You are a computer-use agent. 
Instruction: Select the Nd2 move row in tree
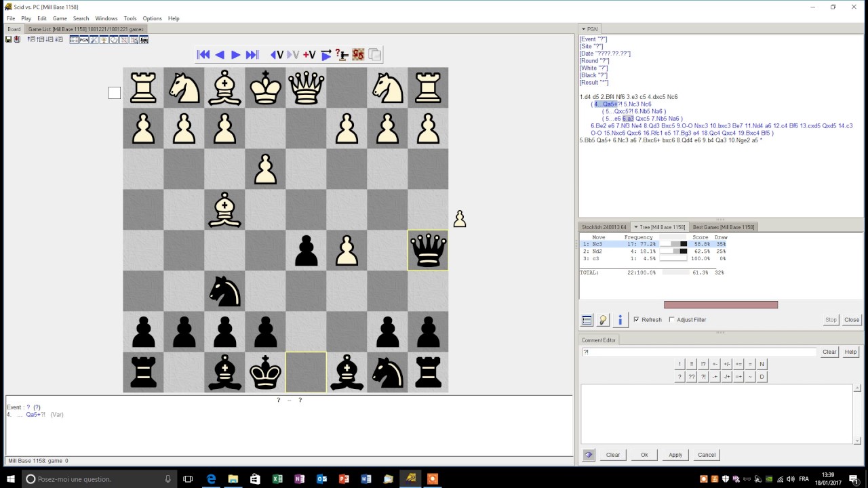(x=654, y=251)
